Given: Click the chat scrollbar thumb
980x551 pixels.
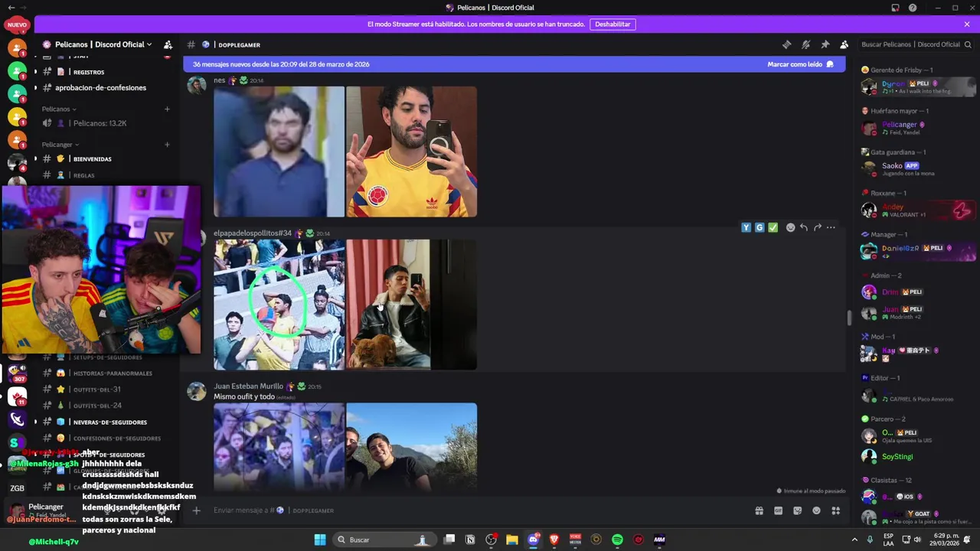Looking at the screenshot, I should pyautogui.click(x=848, y=318).
